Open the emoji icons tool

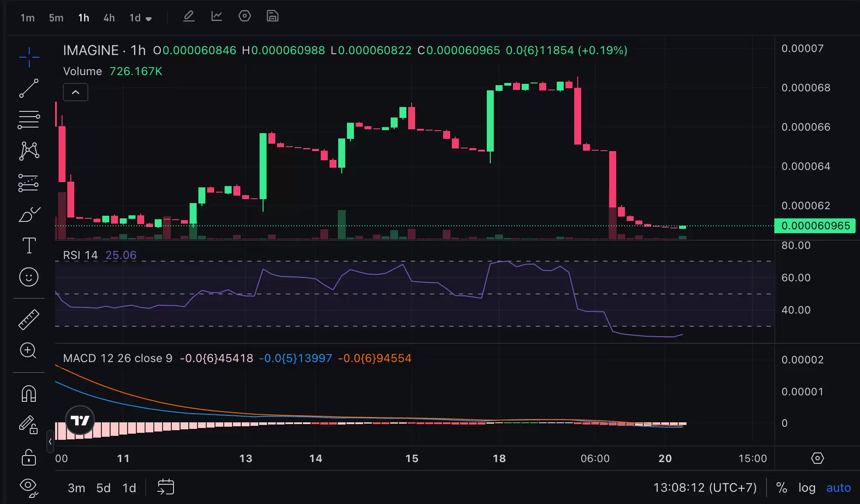pyautogui.click(x=29, y=277)
